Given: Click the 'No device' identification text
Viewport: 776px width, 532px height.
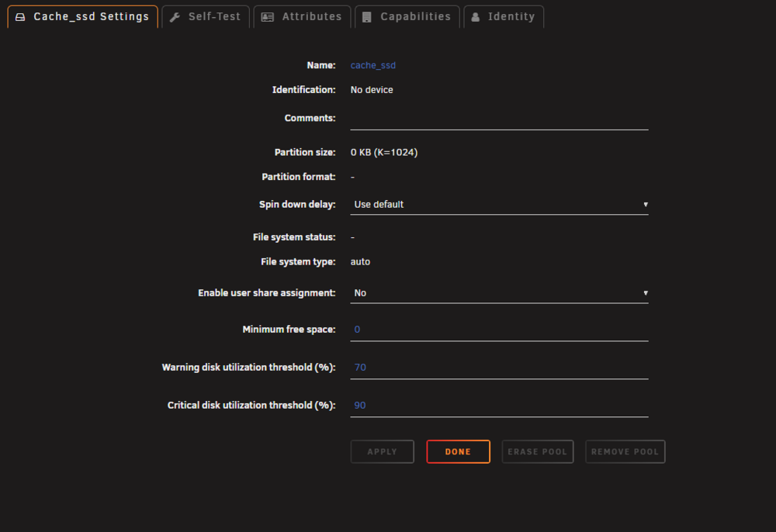Looking at the screenshot, I should [372, 90].
